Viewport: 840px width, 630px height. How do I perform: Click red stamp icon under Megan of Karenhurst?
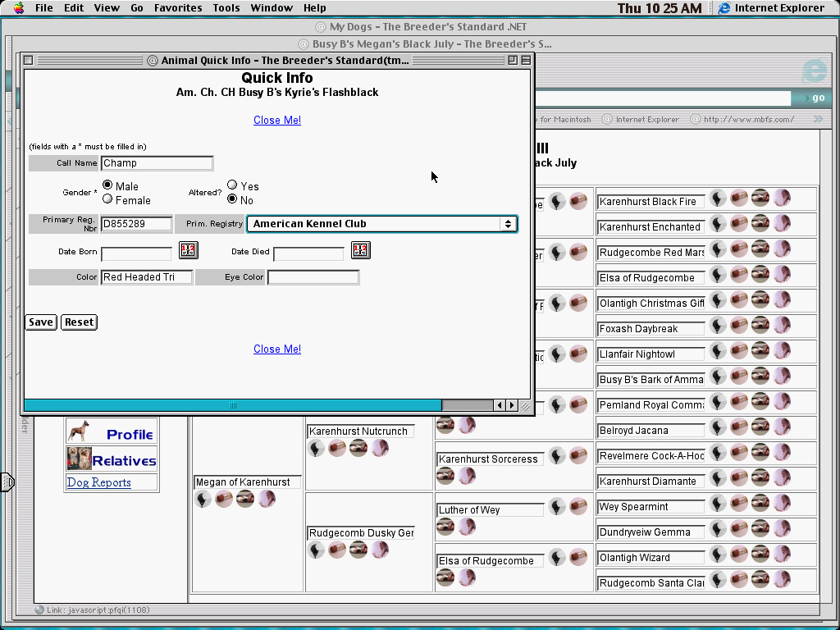click(224, 499)
